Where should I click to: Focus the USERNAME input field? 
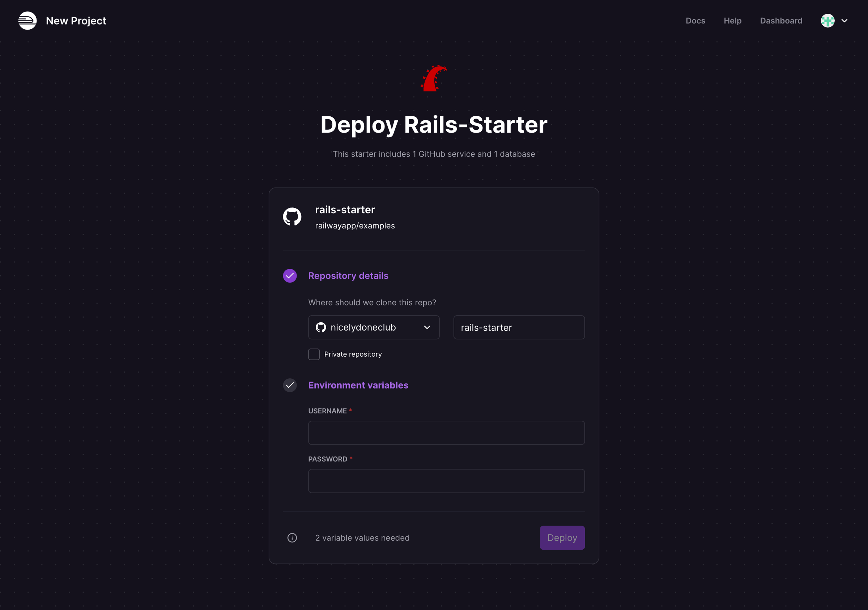446,433
